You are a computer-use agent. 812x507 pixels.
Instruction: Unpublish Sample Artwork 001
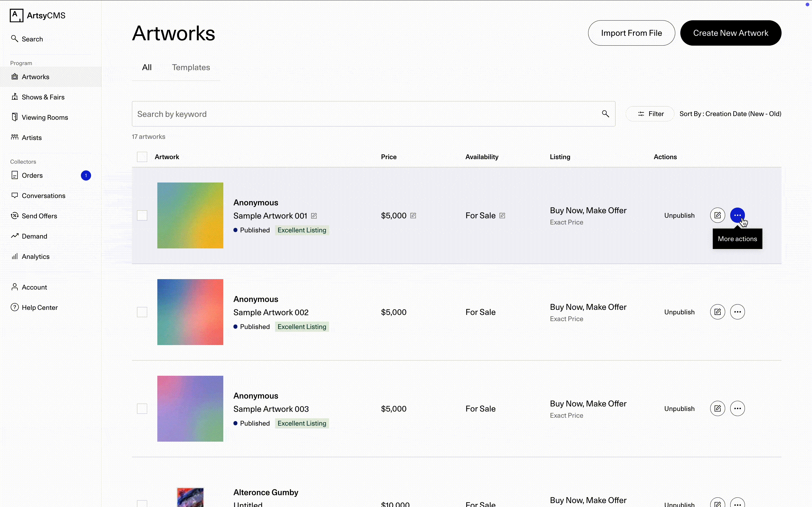pos(679,215)
